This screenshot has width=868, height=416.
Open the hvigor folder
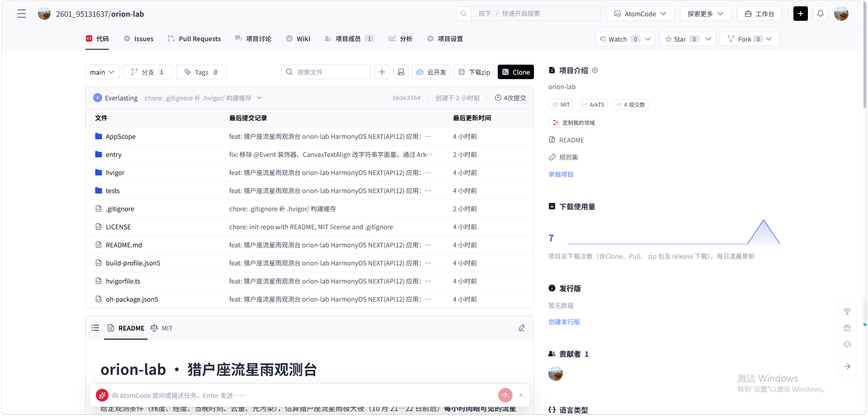(115, 173)
